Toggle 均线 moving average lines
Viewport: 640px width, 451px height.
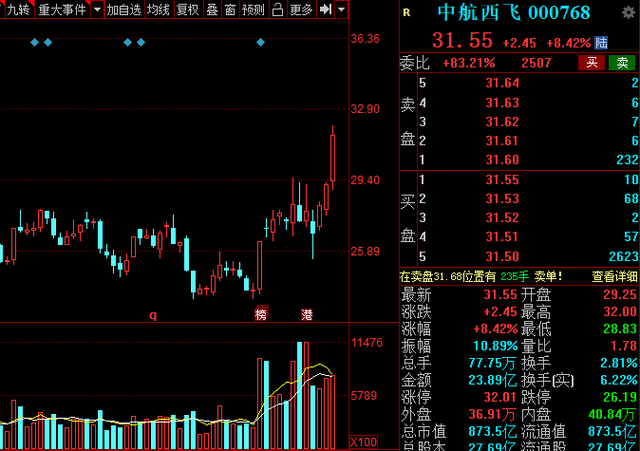(158, 9)
